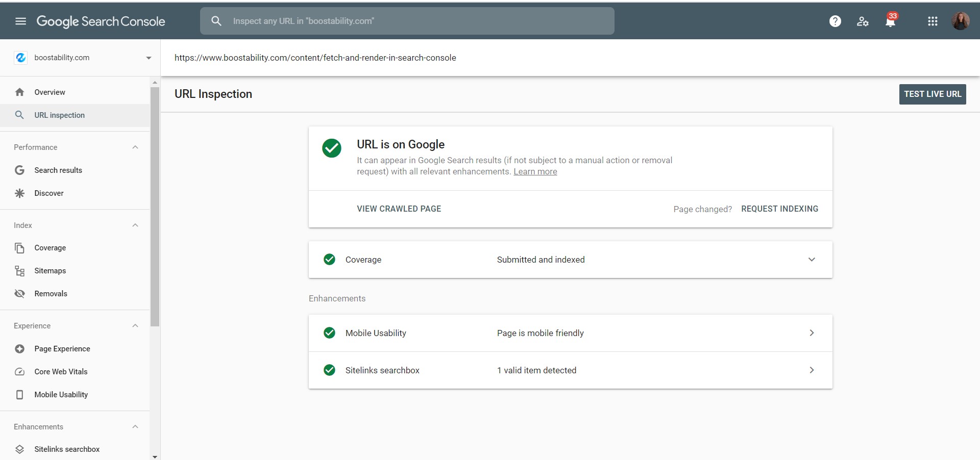Click the notifications bell with 33 alerts
This screenshot has height=460, width=980.
(x=890, y=21)
